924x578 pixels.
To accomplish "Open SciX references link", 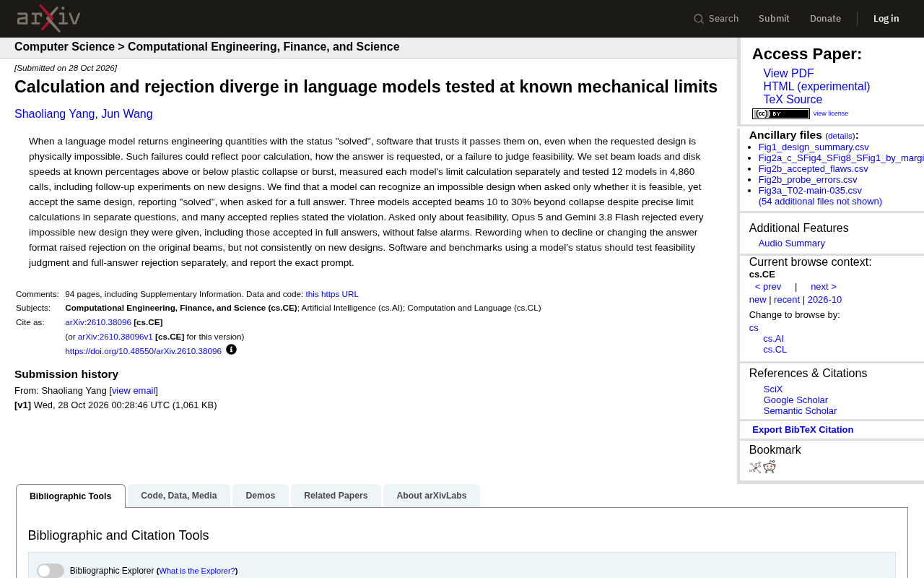I will click(773, 389).
